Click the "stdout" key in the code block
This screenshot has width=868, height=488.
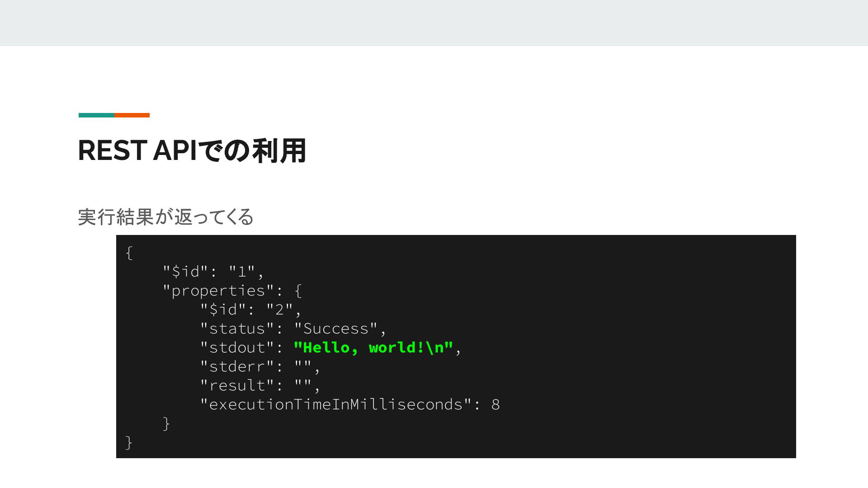coord(237,347)
